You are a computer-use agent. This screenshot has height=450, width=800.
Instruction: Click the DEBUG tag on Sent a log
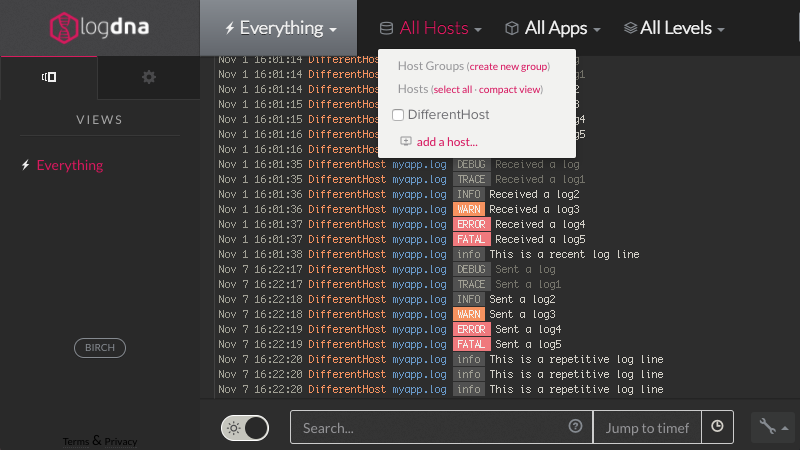click(471, 269)
